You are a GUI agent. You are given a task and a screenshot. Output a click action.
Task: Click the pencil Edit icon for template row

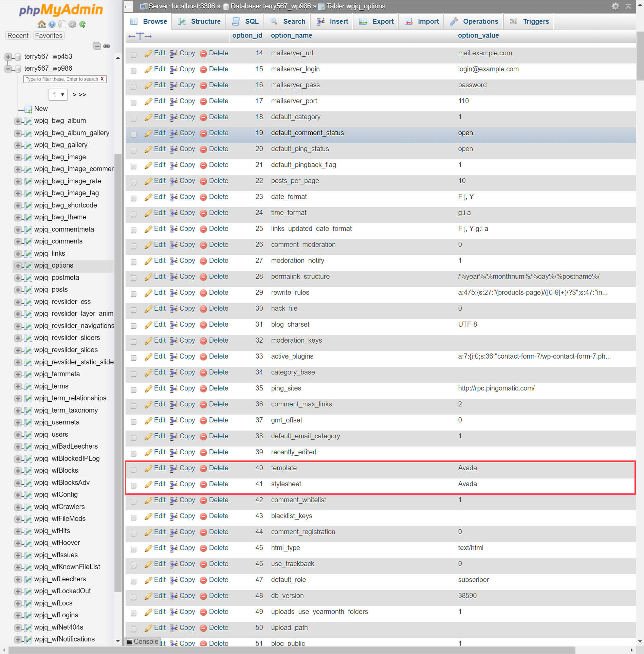coord(148,468)
